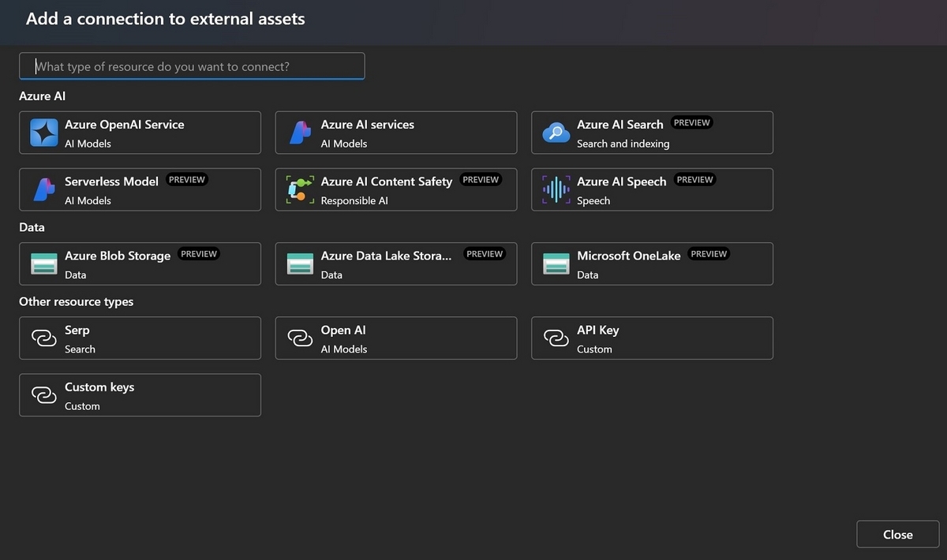The image size is (947, 560).
Task: Pick the Azure AI Speech title
Action: (x=622, y=181)
